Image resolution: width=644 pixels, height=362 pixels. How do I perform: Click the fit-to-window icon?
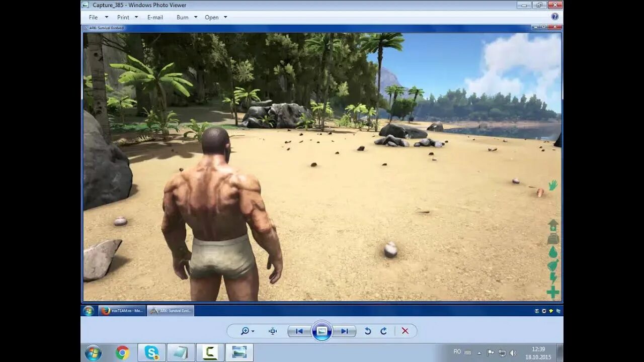(x=272, y=331)
